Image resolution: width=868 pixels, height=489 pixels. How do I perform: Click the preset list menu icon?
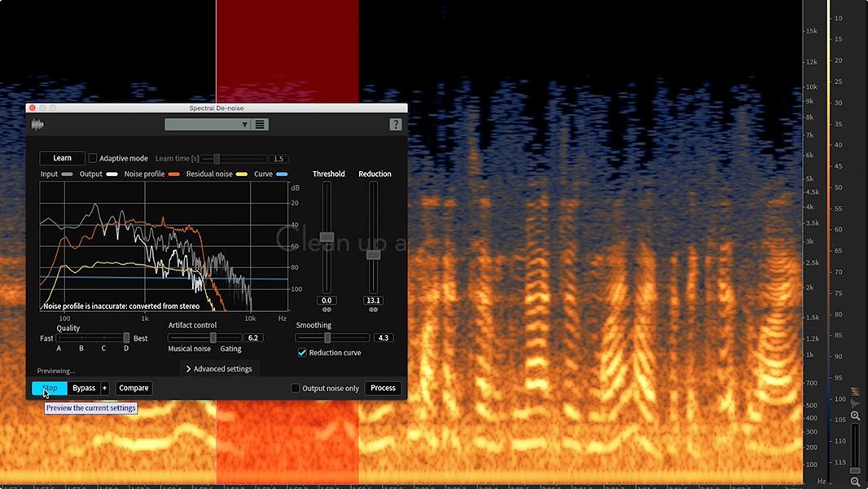(260, 125)
